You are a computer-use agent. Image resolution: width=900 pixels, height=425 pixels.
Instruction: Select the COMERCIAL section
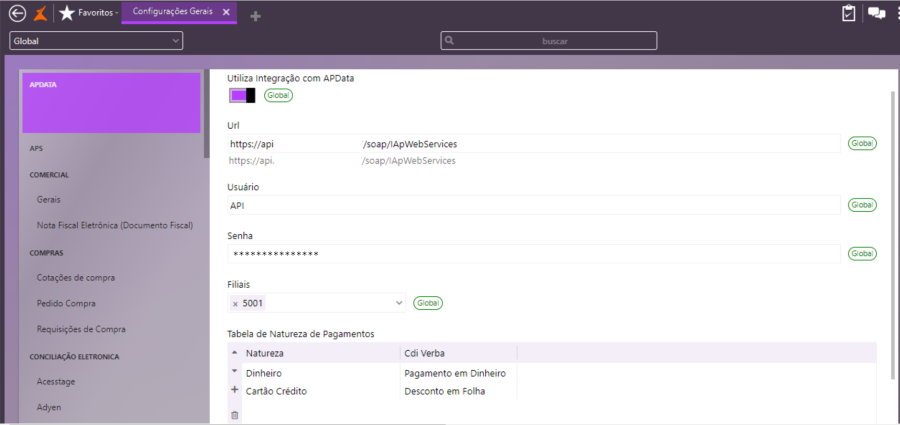(49, 175)
